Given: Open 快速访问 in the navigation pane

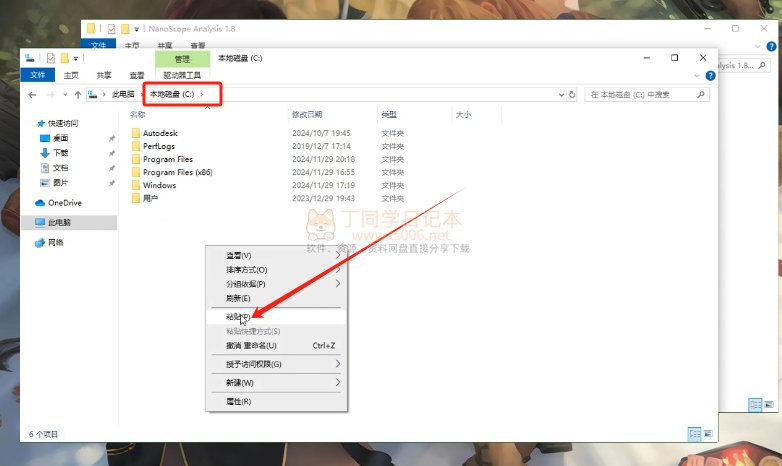Looking at the screenshot, I should 63,123.
